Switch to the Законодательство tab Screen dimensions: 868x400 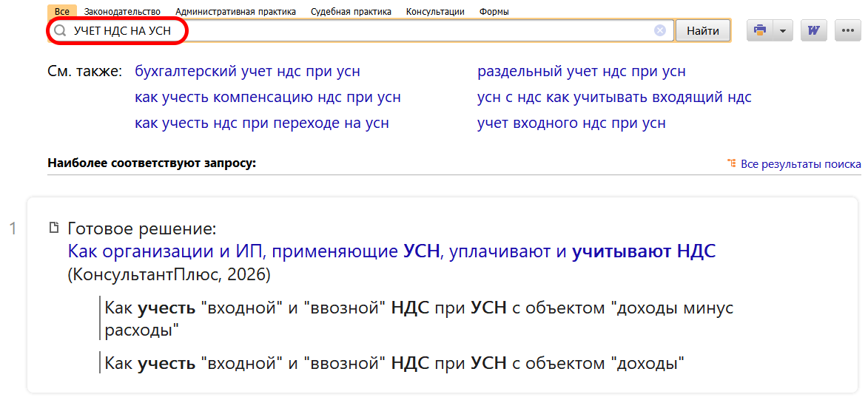122,11
